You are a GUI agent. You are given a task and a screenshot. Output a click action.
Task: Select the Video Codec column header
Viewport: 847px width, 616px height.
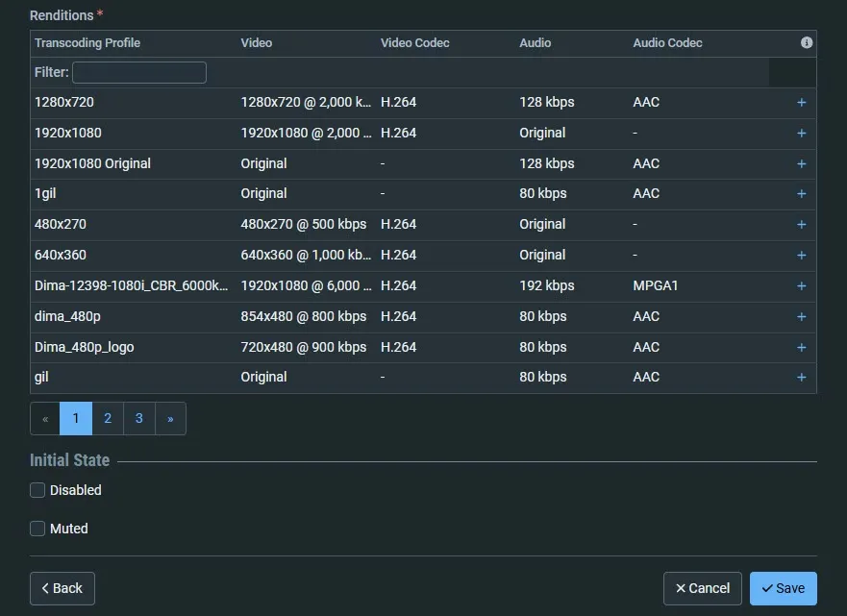pos(415,43)
